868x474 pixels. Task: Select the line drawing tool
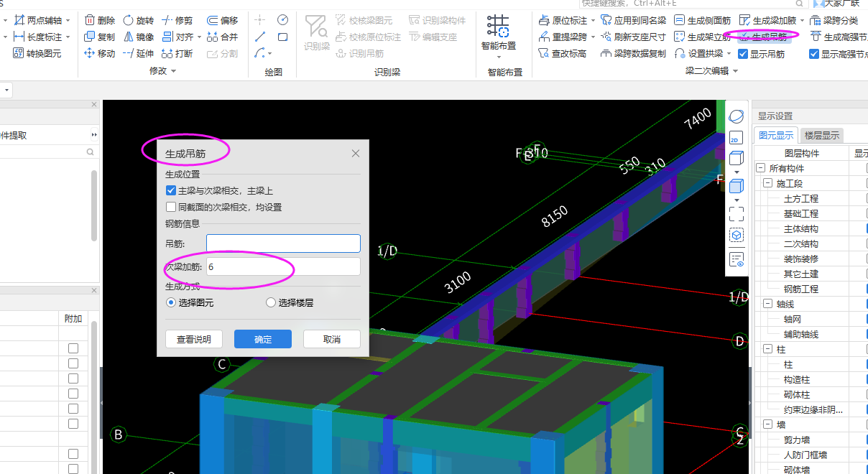(x=260, y=37)
